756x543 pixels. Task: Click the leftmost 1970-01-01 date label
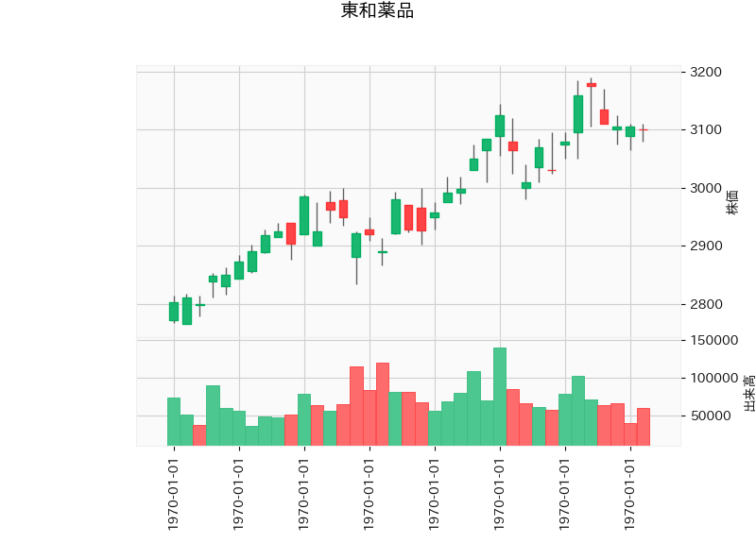[174, 494]
